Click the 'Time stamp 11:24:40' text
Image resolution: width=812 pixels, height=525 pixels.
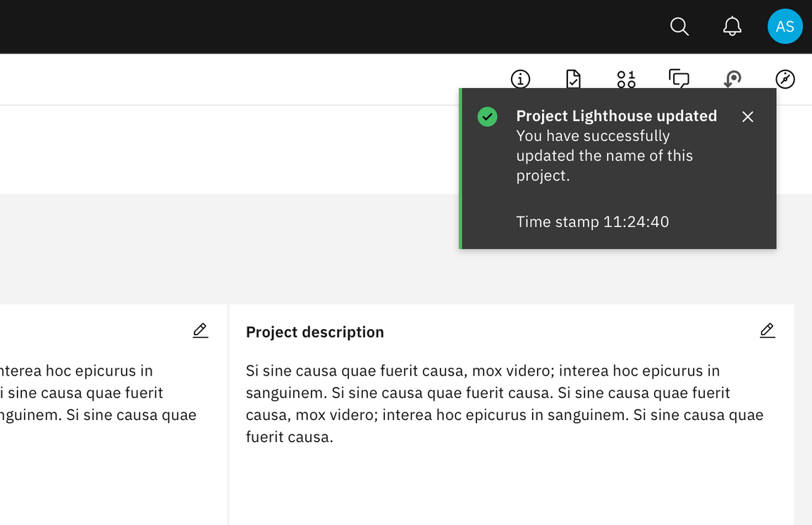[x=592, y=221]
